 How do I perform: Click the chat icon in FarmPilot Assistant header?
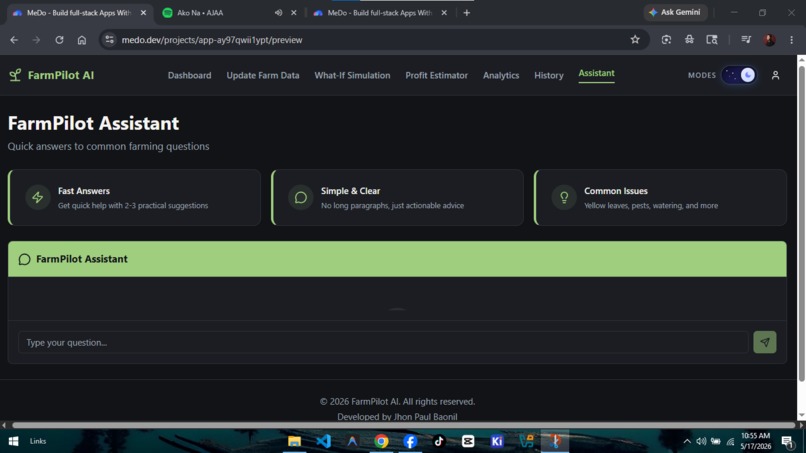coord(24,259)
